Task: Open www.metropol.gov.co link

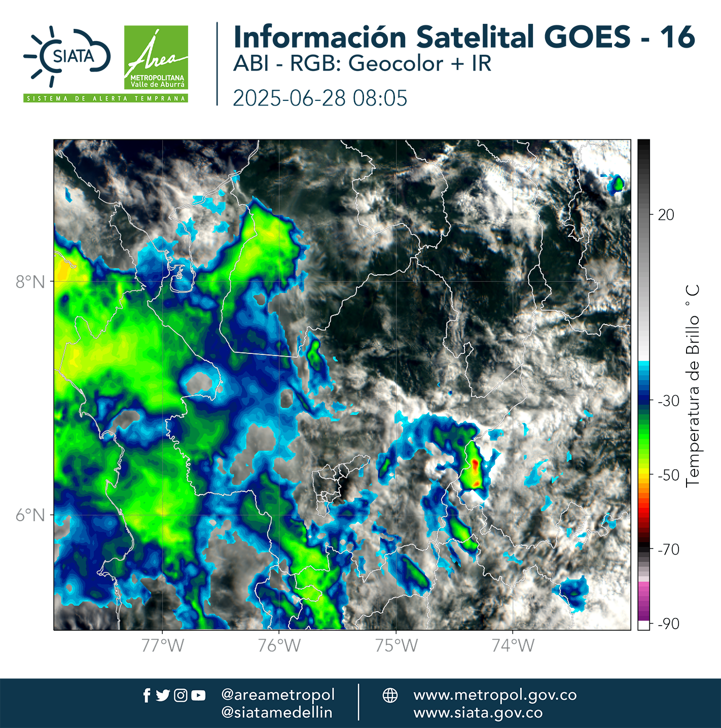Action: [x=495, y=695]
